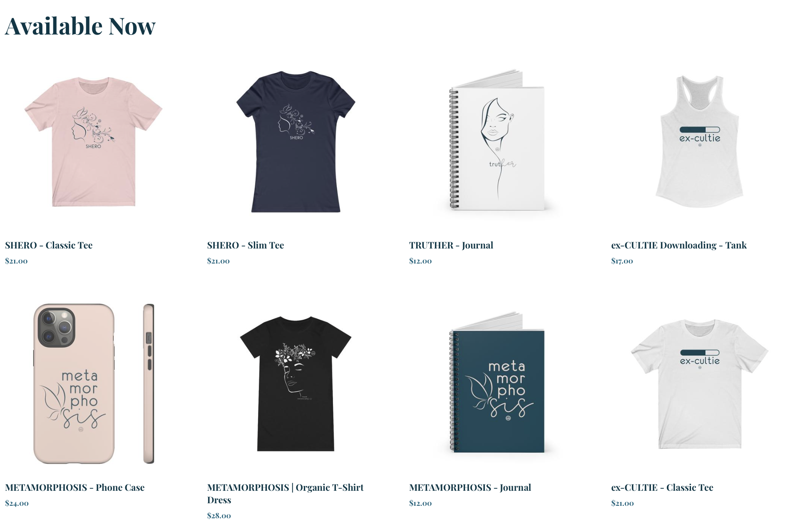Click the $28.00 dress price
Screen dimensions: 795x532
(219, 516)
